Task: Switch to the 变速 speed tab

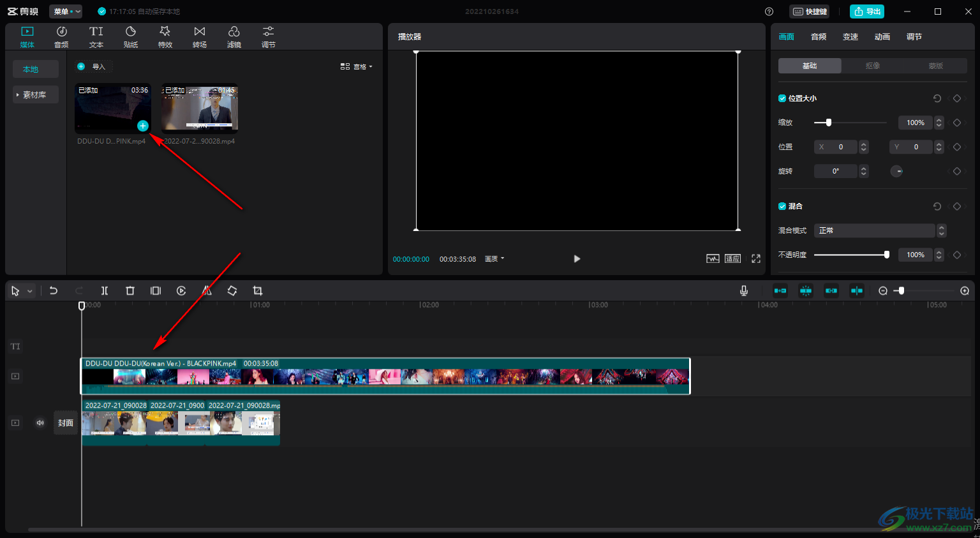Action: (850, 37)
